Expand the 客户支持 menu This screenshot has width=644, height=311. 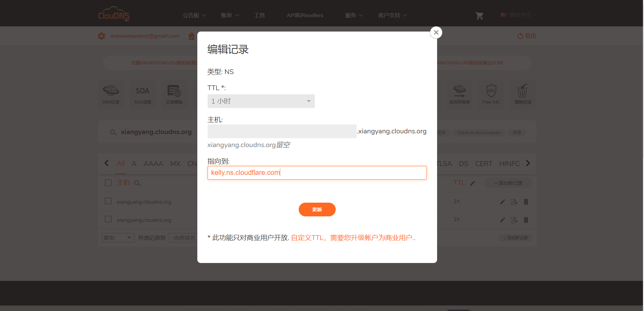pyautogui.click(x=393, y=15)
